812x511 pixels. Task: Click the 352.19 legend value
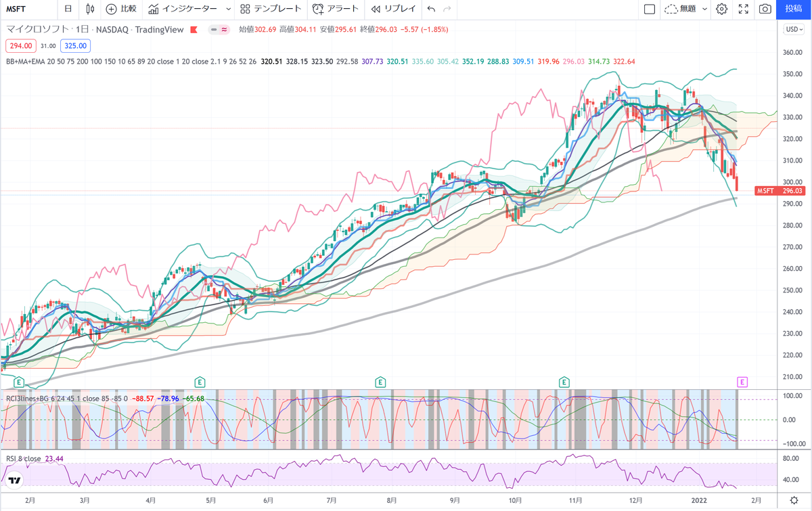tap(474, 61)
